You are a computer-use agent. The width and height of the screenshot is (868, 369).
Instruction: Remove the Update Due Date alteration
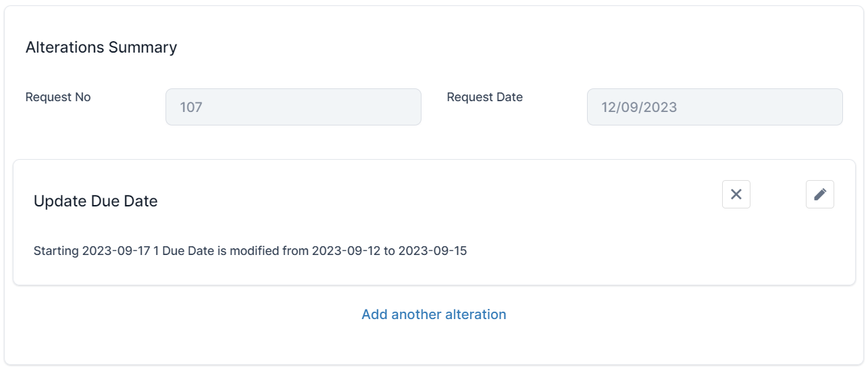[736, 194]
